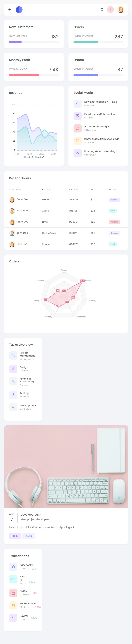Viewport: 132px width, 644px height.
Task: Toggle series1 in the Revenue chart legend
Action: pyautogui.click(x=29, y=157)
